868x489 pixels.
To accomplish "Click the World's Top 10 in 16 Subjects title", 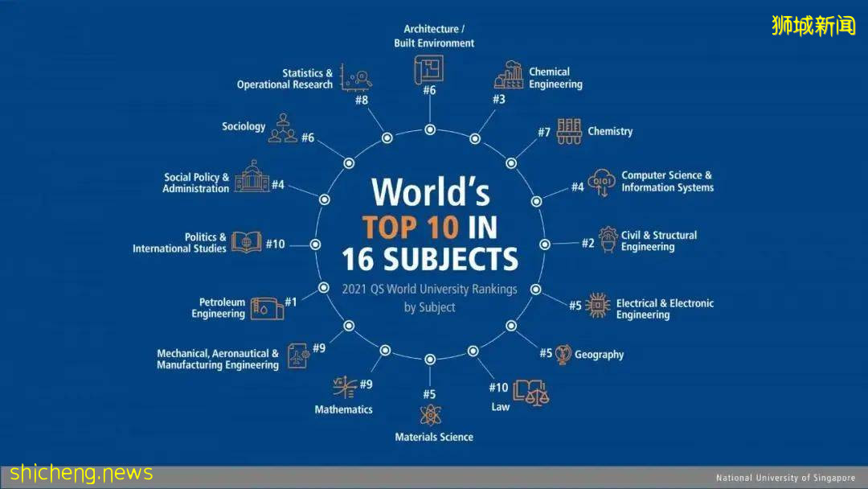I will tap(429, 226).
